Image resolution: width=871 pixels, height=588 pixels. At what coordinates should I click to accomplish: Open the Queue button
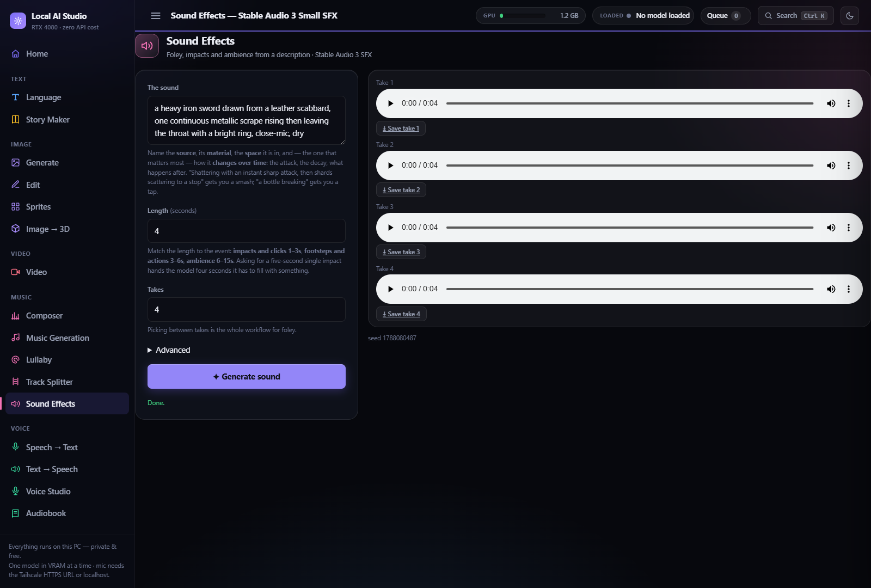pyautogui.click(x=726, y=16)
